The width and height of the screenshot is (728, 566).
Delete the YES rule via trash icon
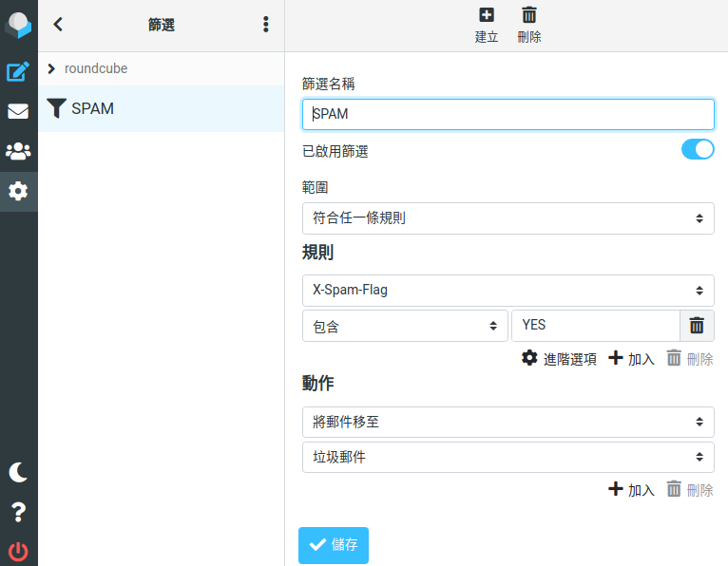[697, 325]
